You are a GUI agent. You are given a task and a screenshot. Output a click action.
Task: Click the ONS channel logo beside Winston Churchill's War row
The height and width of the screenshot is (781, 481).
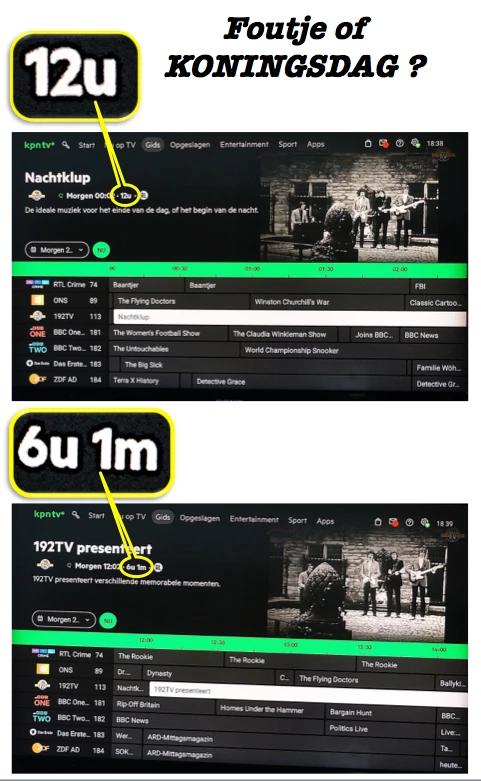(37, 300)
